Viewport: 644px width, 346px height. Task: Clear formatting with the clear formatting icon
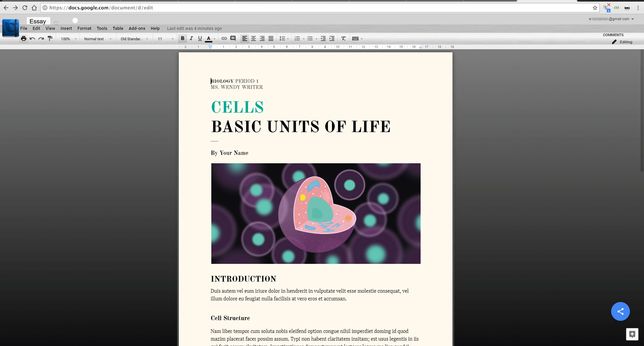point(343,38)
